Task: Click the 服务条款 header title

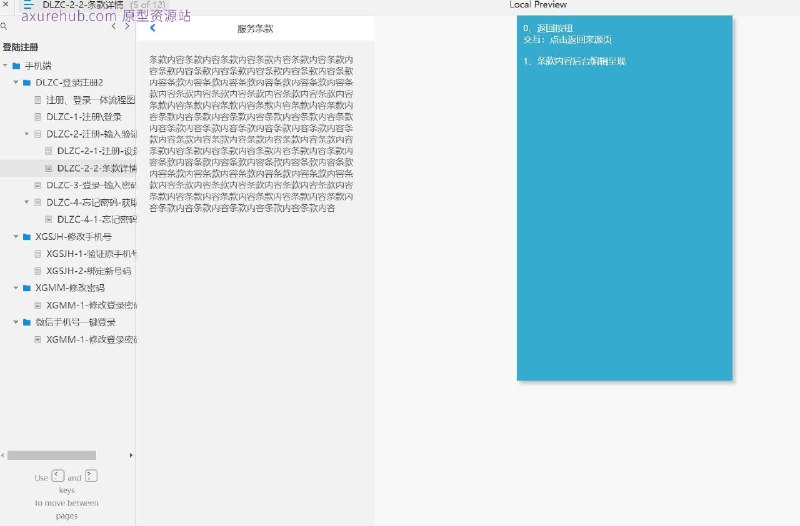Action: point(255,29)
